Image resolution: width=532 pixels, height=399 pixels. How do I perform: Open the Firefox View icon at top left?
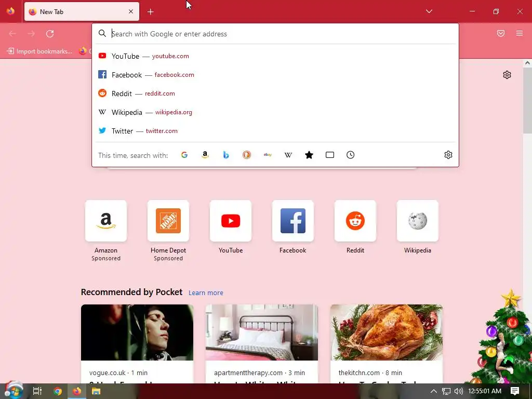pos(10,11)
